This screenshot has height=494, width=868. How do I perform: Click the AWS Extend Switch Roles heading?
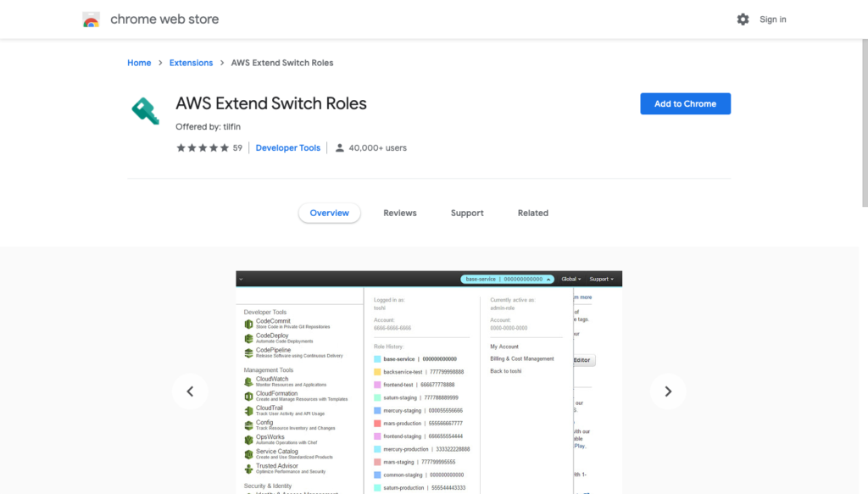coord(271,103)
